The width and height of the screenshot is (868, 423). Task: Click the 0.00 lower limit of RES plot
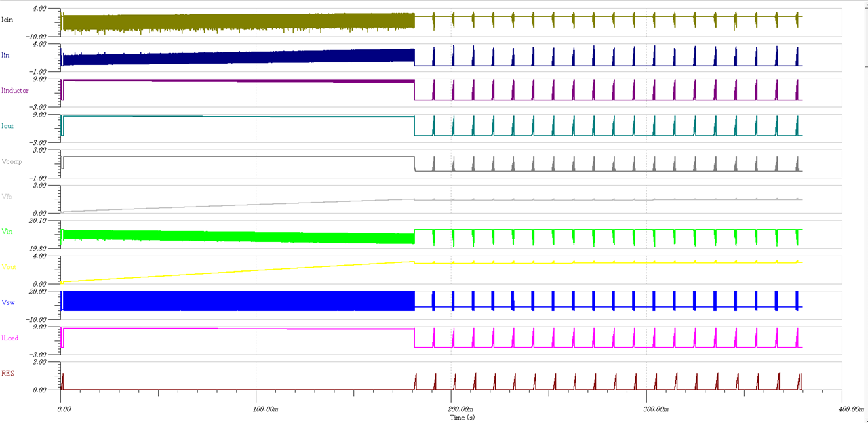pos(39,390)
